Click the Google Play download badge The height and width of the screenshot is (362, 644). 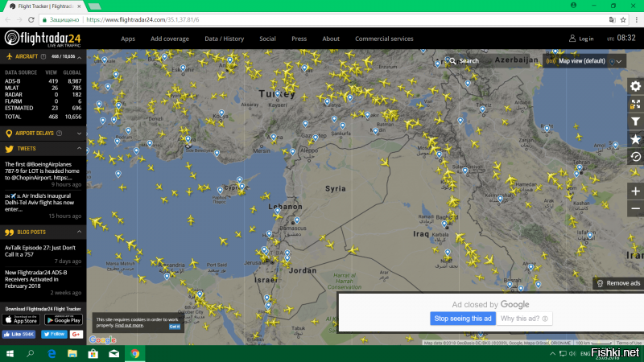point(64,319)
